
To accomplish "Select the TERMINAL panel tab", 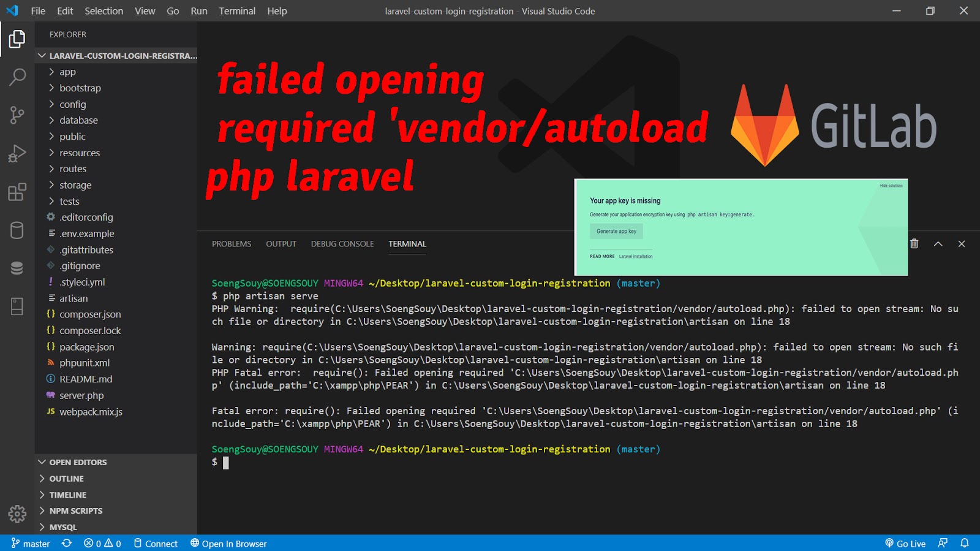I will tap(407, 244).
